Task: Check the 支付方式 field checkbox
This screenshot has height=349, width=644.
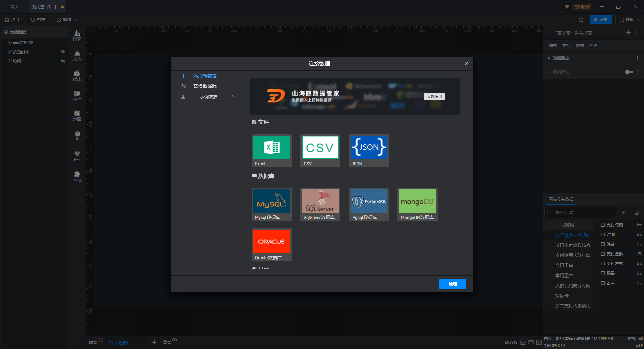Action: coord(603,264)
